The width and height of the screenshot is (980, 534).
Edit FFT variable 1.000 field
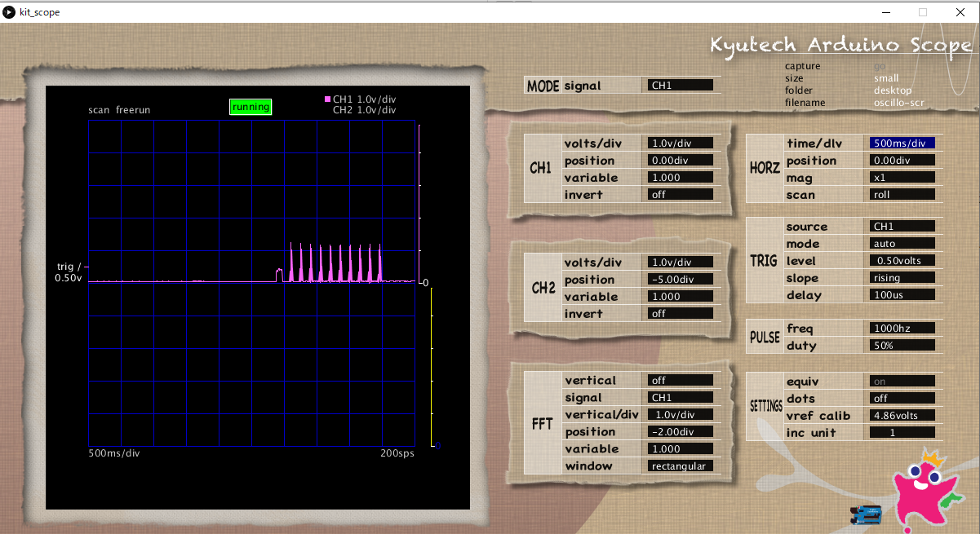click(x=681, y=449)
